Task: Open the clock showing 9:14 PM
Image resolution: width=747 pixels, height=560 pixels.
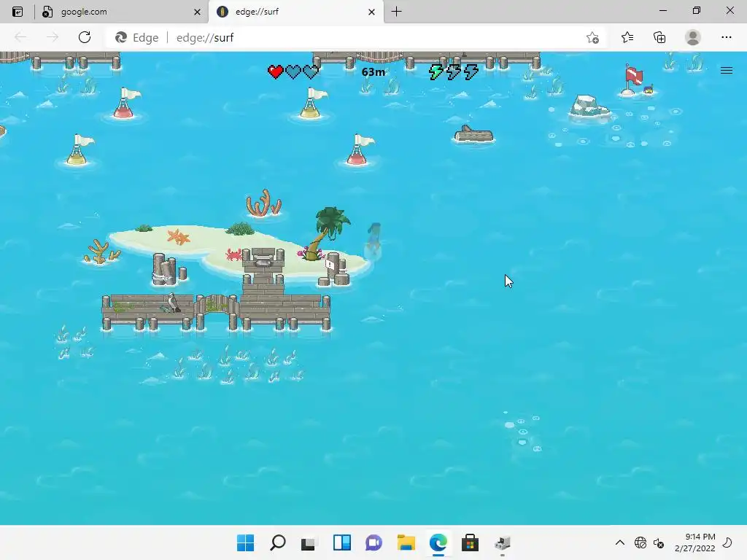Action: 695,542
